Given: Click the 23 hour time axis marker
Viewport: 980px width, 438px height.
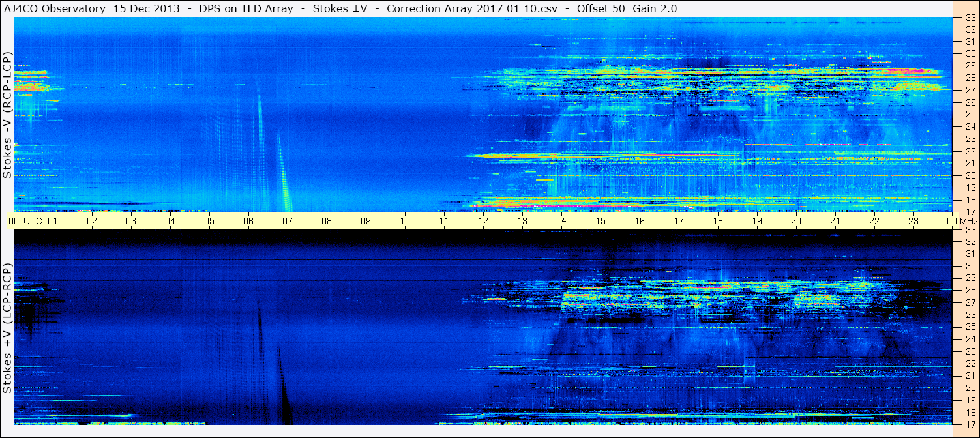Looking at the screenshot, I should click(913, 221).
